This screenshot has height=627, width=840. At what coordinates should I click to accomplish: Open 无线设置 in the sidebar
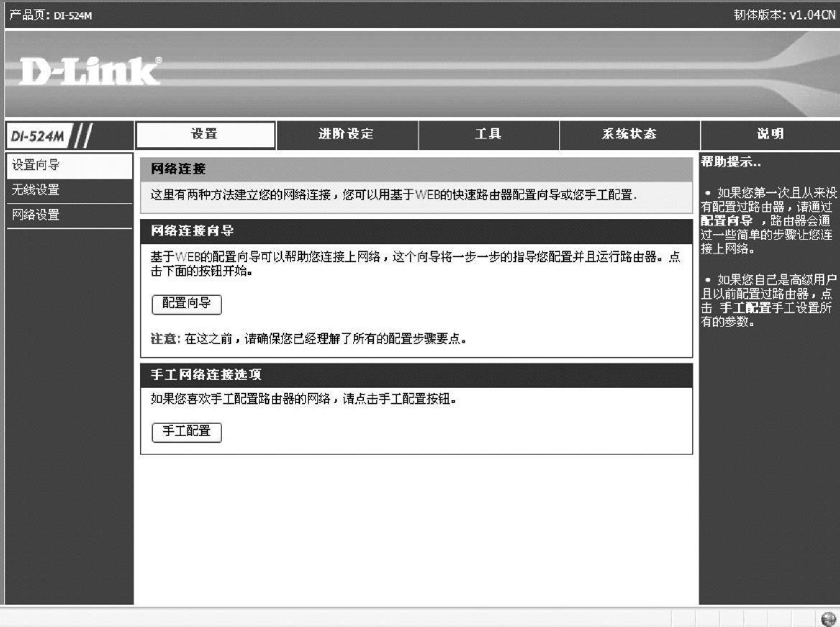[x=70, y=190]
